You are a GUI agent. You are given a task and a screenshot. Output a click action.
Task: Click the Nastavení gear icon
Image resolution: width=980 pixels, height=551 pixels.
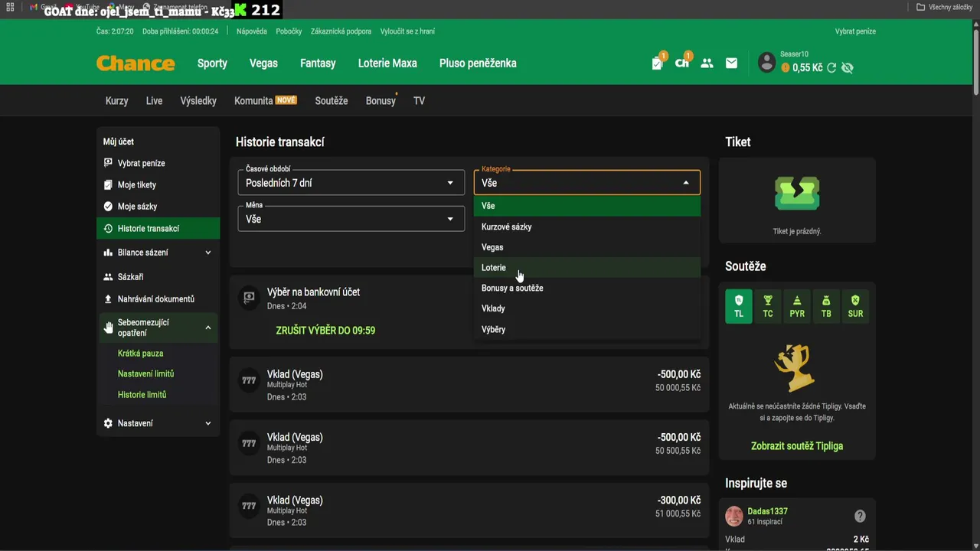pos(108,423)
